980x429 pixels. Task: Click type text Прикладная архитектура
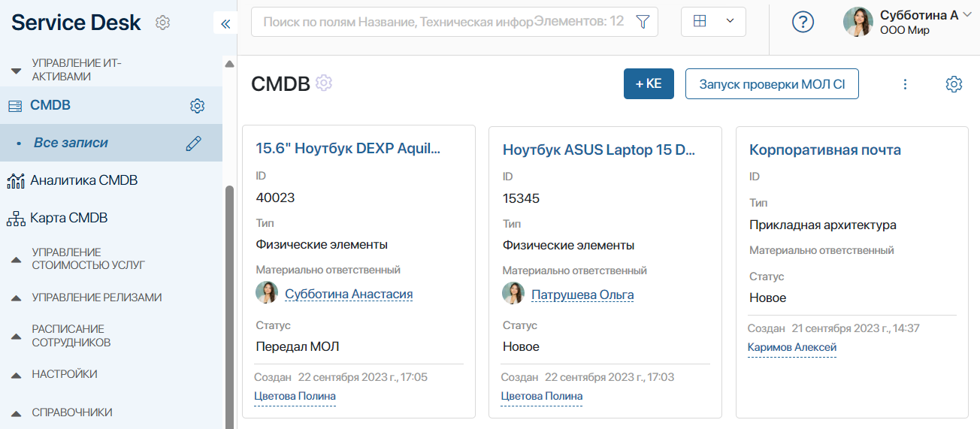pyautogui.click(x=823, y=225)
